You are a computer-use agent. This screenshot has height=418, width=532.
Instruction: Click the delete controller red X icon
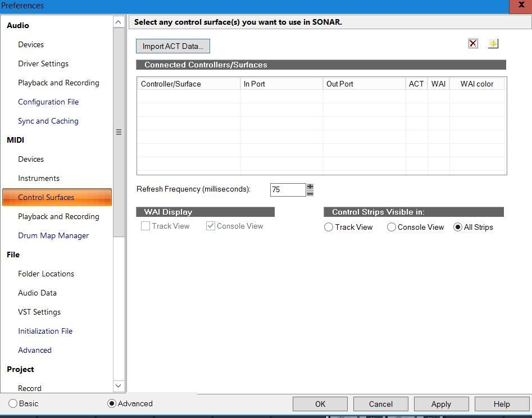pyautogui.click(x=473, y=44)
